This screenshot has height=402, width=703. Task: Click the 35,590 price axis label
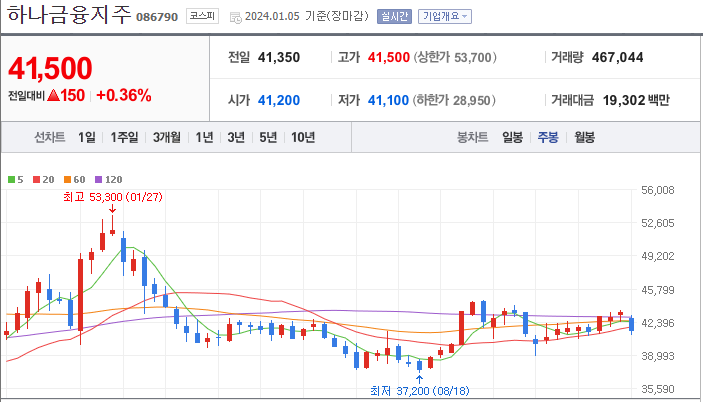pyautogui.click(x=658, y=389)
